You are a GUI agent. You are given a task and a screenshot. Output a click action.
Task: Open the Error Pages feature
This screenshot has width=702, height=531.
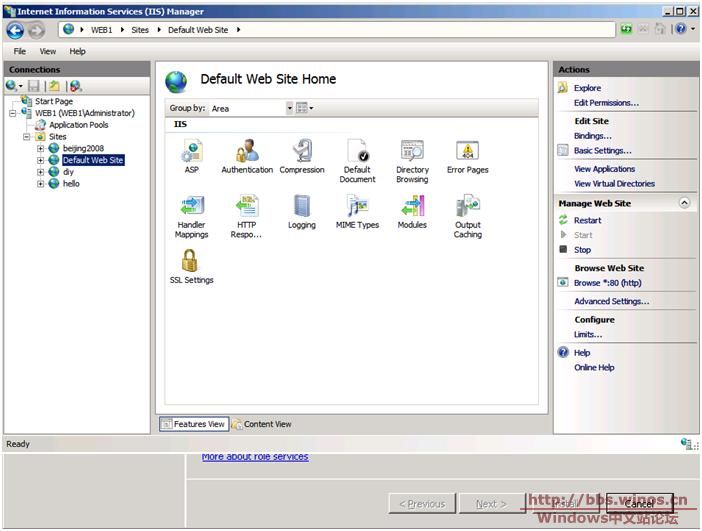pyautogui.click(x=467, y=157)
